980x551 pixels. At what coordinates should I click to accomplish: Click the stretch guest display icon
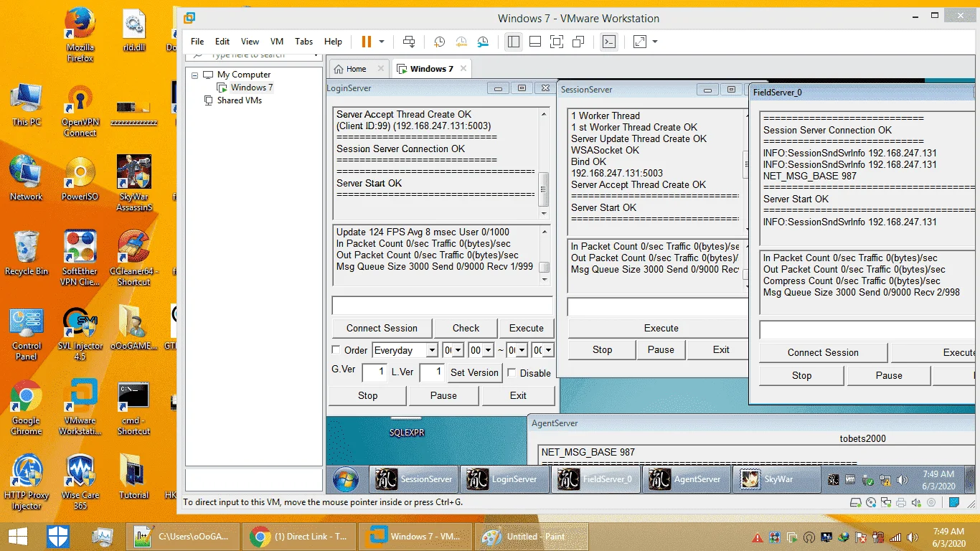pyautogui.click(x=640, y=42)
